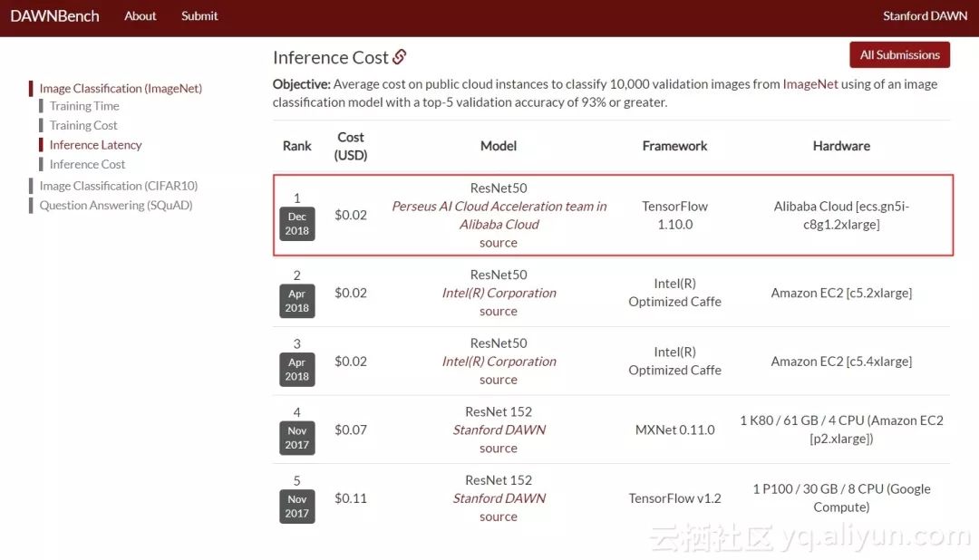Follow the ImageNet link in the objective
The height and width of the screenshot is (560, 979).
click(810, 84)
